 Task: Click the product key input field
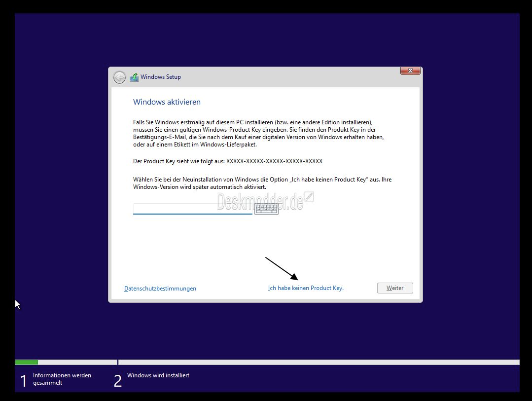pos(193,209)
